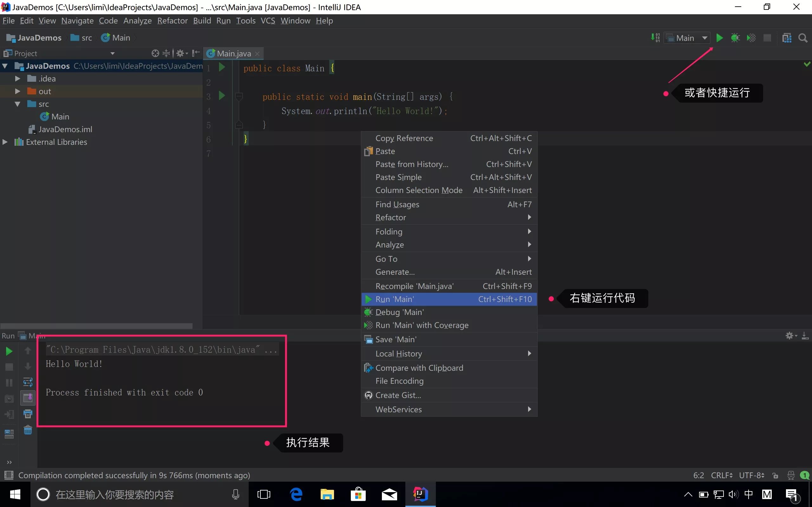Image resolution: width=812 pixels, height=507 pixels.
Task: Select Run 'Main' from context menu
Action: tap(395, 298)
